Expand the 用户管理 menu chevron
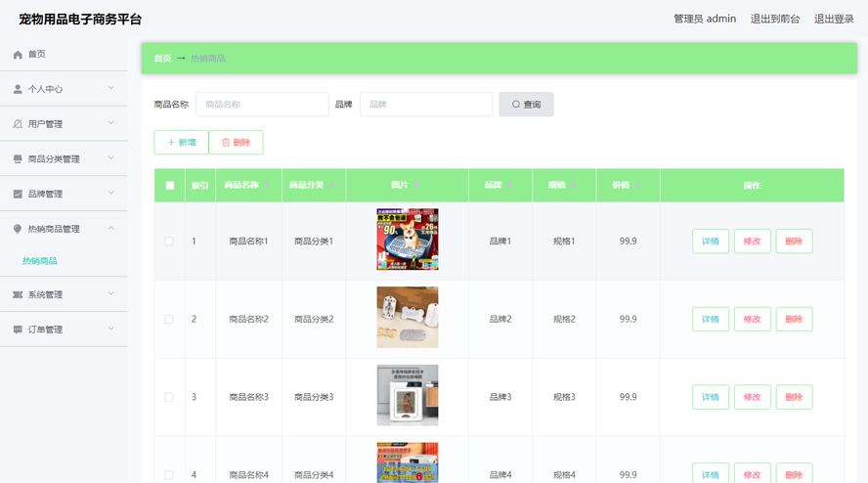The image size is (868, 483). (x=110, y=123)
